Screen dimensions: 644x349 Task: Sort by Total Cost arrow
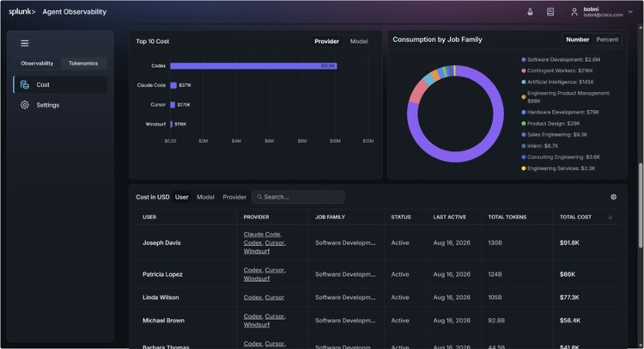coord(610,217)
